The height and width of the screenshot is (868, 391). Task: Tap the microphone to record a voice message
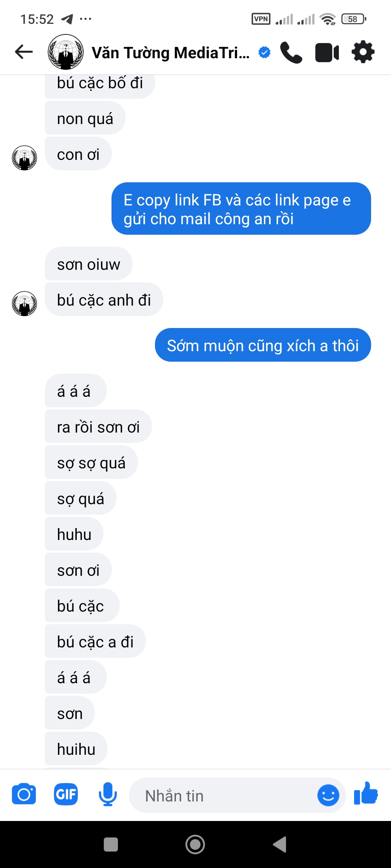click(x=108, y=795)
